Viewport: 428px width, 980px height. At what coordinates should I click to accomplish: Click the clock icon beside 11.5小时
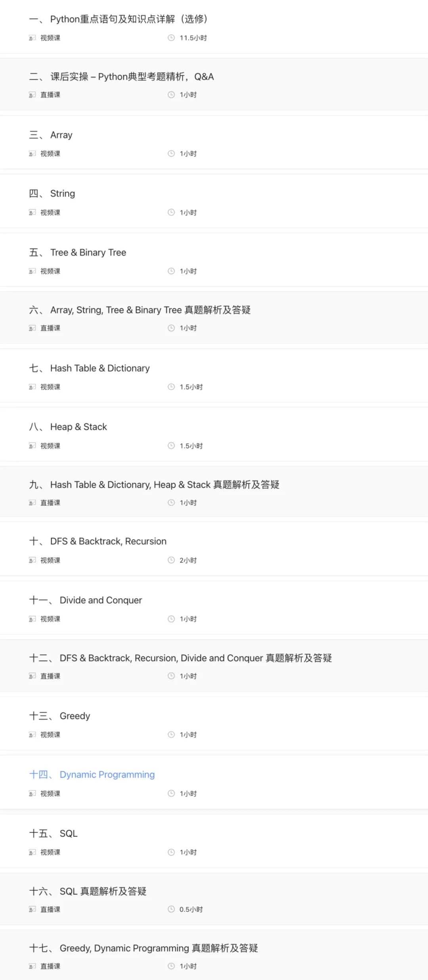(x=171, y=38)
